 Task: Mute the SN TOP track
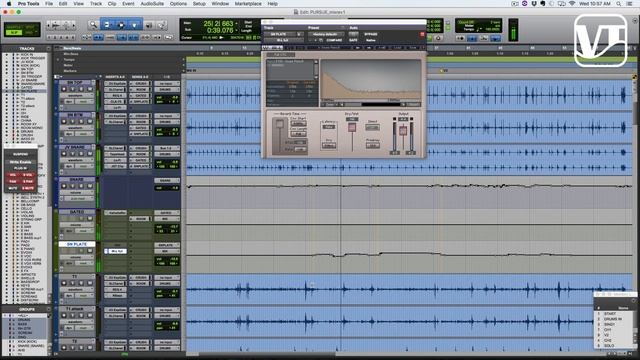pyautogui.click(x=90, y=89)
